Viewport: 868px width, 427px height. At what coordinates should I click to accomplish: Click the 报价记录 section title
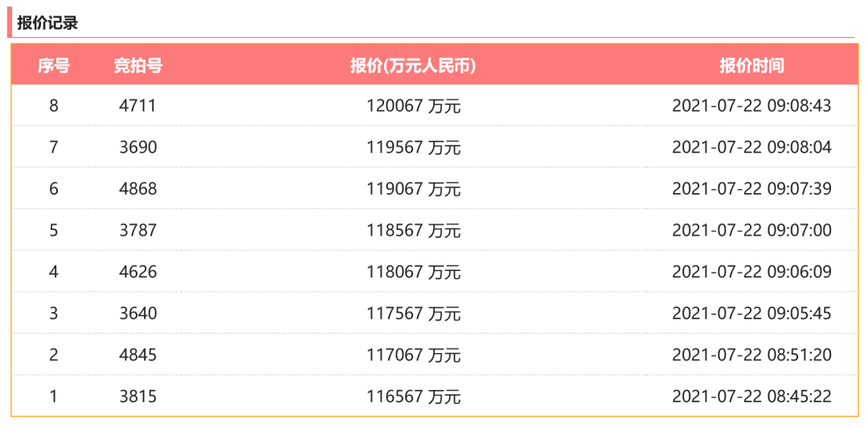(47, 23)
